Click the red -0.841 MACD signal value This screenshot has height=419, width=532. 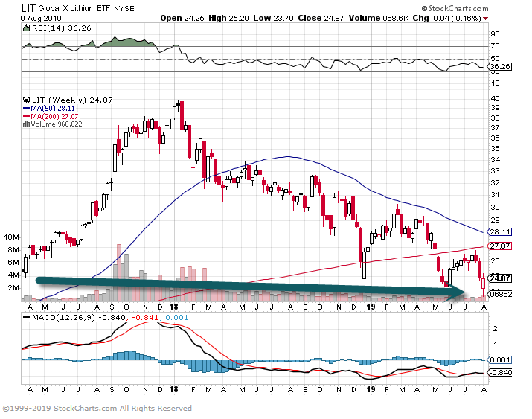[145, 318]
